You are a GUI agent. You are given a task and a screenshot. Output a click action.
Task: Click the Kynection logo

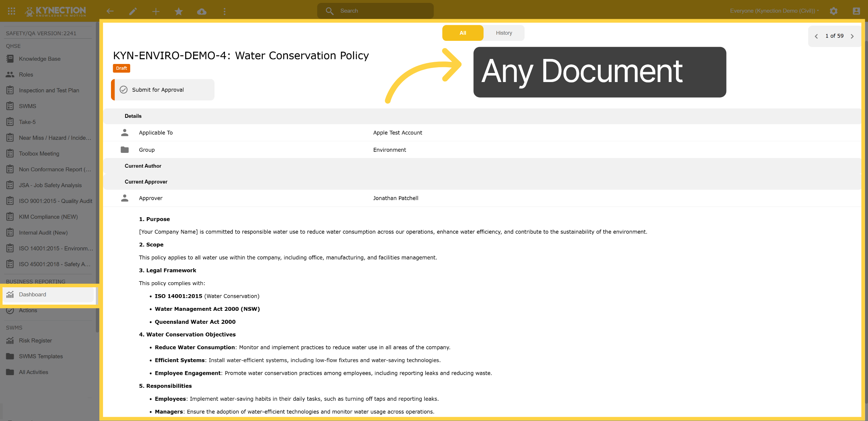[x=55, y=11]
